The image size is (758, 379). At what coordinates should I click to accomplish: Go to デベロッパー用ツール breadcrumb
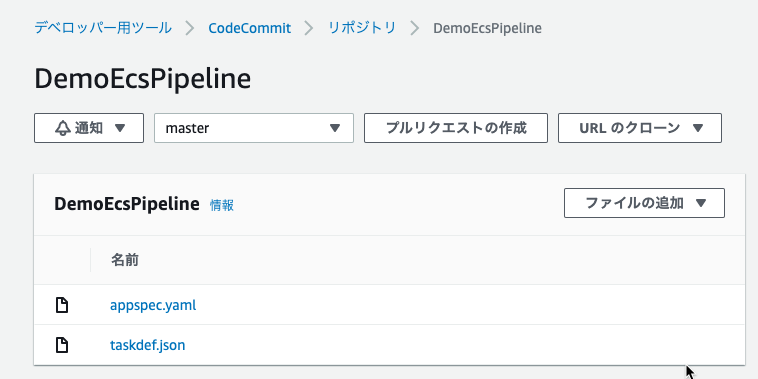pos(103,28)
